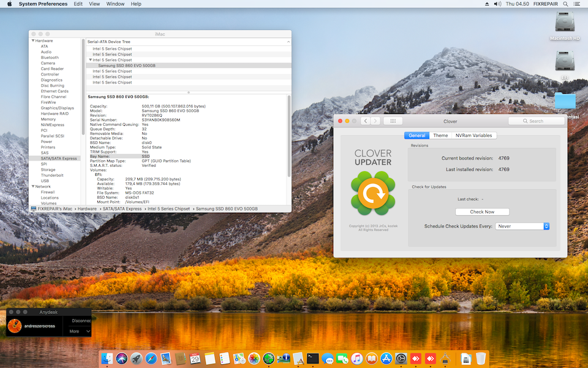
Task: Open iBooks from the dock
Action: 372,358
